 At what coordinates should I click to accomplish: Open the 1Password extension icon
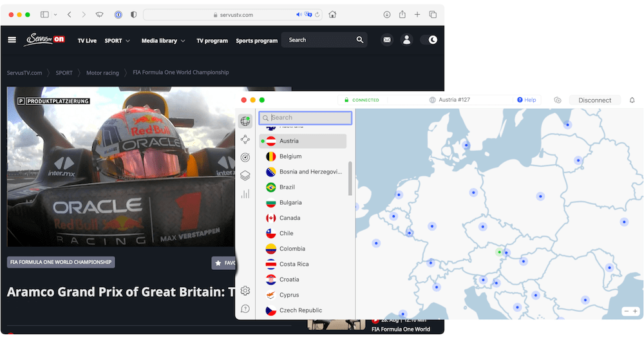click(x=118, y=14)
